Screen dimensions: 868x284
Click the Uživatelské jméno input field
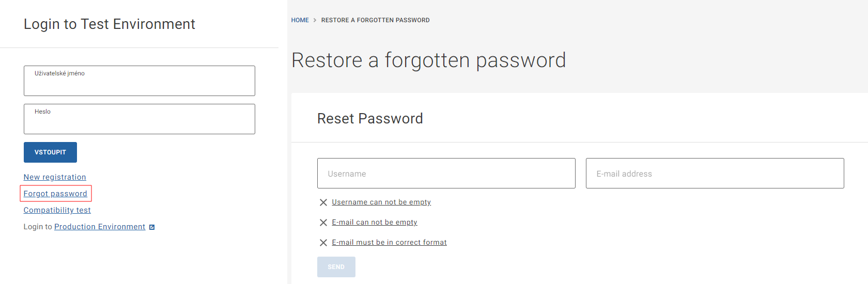(x=139, y=81)
